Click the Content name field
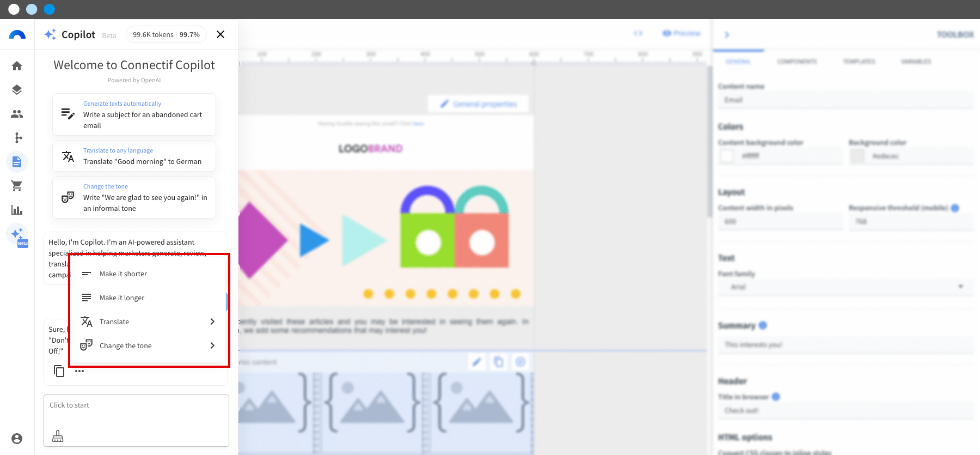Viewport: 980px width, 455px height. (x=846, y=100)
